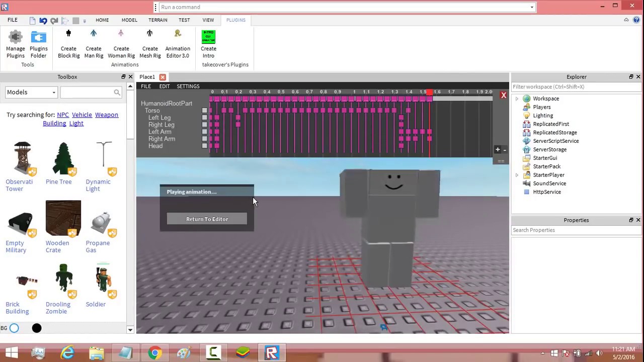Click Return To Editor button
This screenshot has width=644, height=362.
[207, 219]
